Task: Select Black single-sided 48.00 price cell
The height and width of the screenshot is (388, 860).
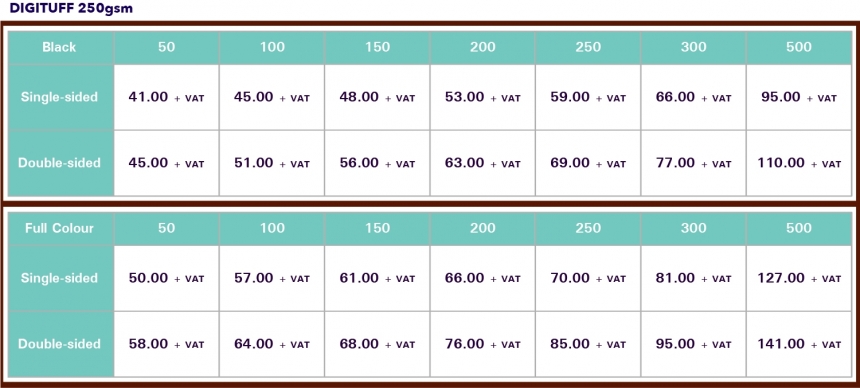Action: coord(377,97)
